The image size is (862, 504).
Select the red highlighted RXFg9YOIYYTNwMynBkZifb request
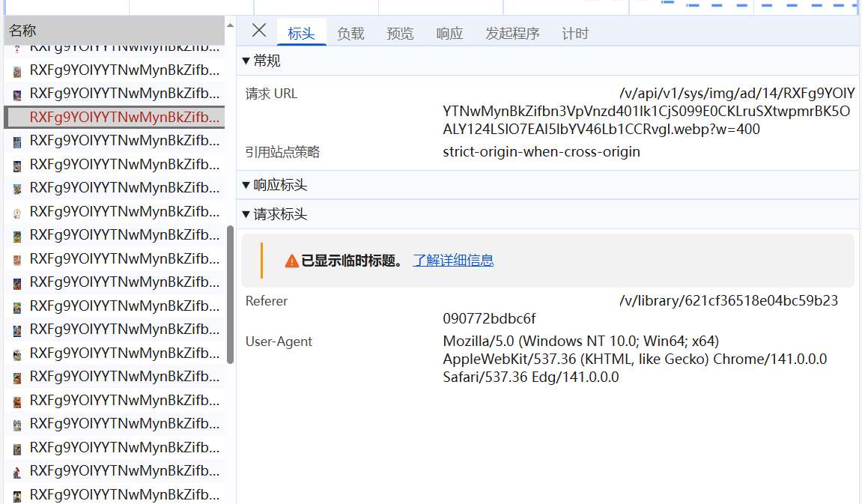[x=115, y=117]
